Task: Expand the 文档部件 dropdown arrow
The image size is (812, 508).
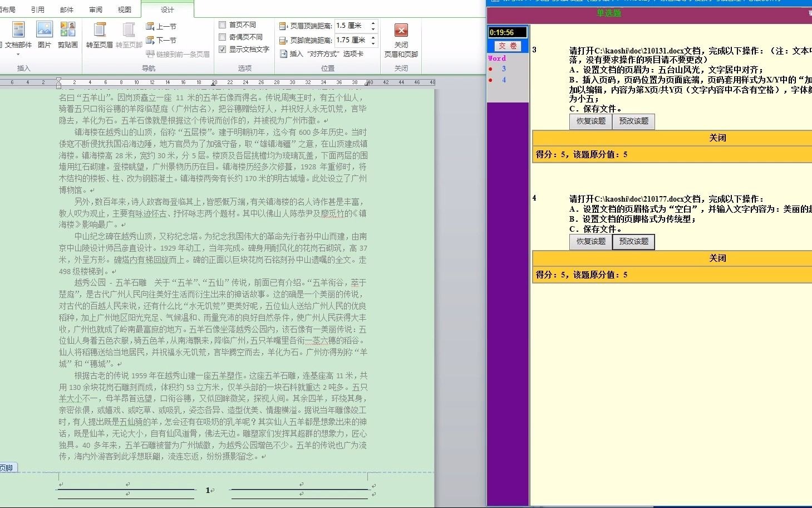Action: click(x=18, y=55)
